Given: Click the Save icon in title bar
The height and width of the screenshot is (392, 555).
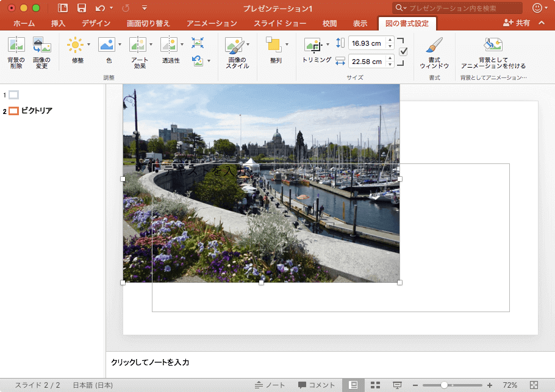Looking at the screenshot, I should [82, 8].
